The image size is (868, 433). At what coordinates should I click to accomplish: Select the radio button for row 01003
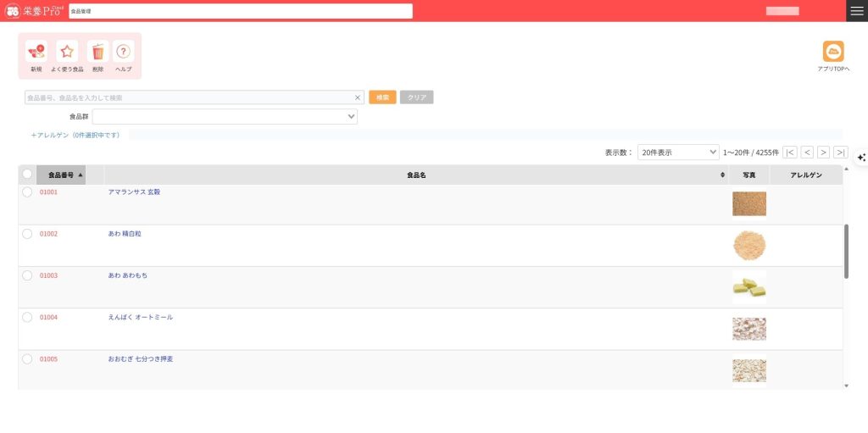point(27,275)
